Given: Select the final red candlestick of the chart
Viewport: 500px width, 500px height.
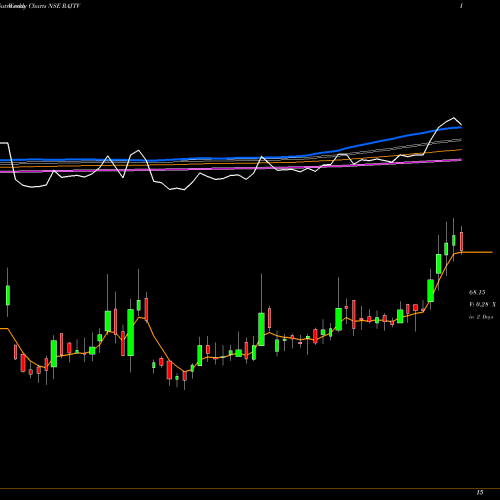Looking at the screenshot, I should click(x=461, y=241).
